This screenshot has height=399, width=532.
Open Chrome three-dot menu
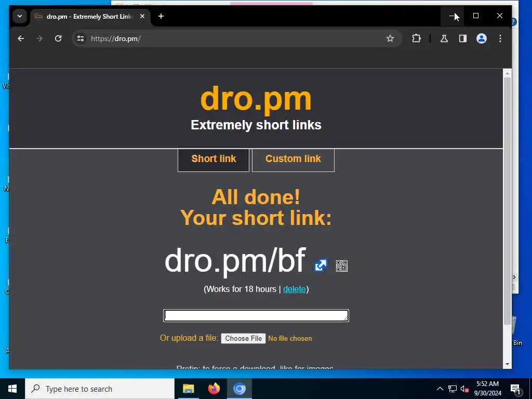click(x=500, y=38)
